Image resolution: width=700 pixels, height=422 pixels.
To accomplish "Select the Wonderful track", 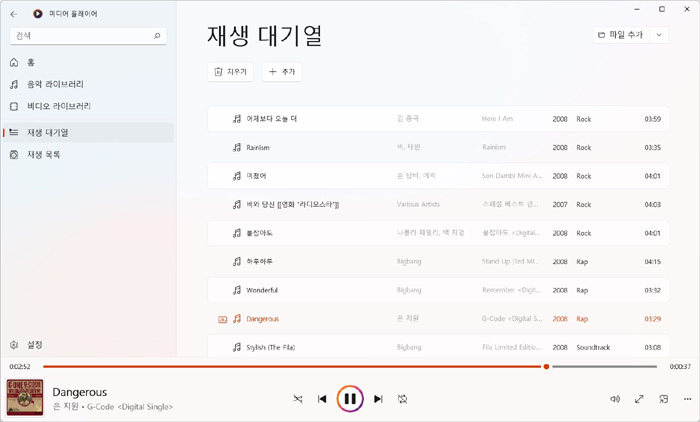I will click(438, 290).
